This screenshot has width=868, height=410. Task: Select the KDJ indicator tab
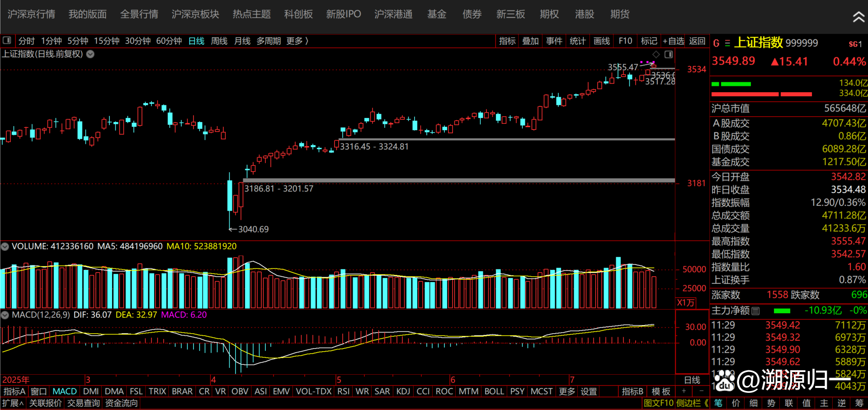pyautogui.click(x=403, y=391)
